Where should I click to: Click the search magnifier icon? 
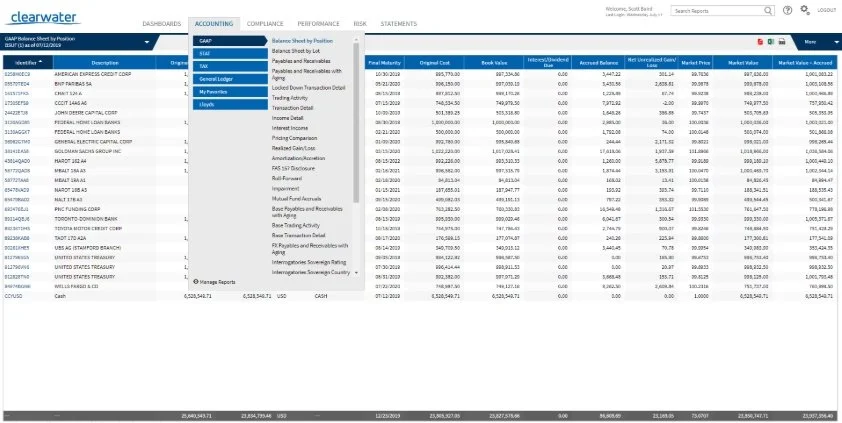[769, 11]
